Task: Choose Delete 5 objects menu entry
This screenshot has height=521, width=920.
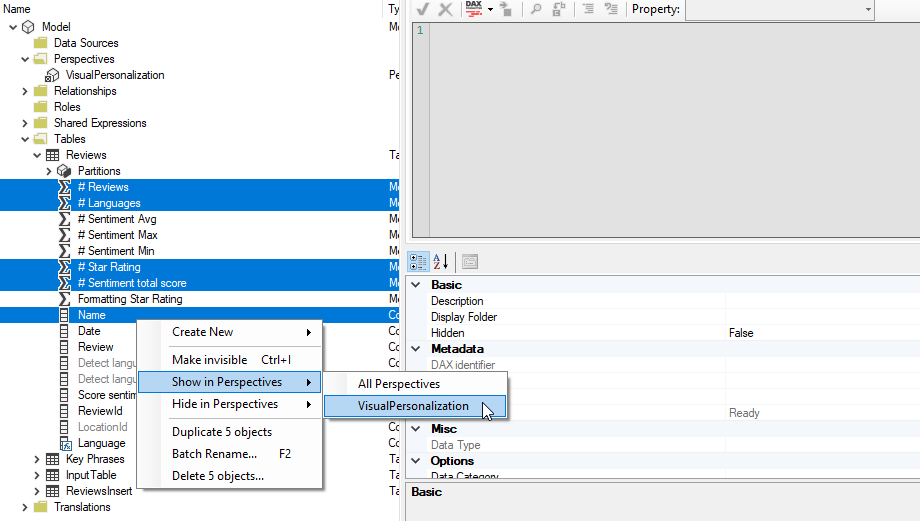Action: [x=218, y=476]
